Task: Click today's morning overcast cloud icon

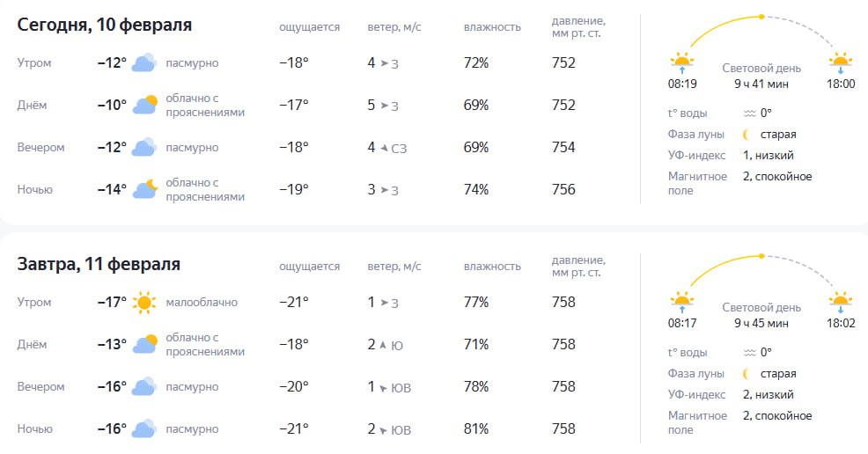Action: click(x=144, y=63)
